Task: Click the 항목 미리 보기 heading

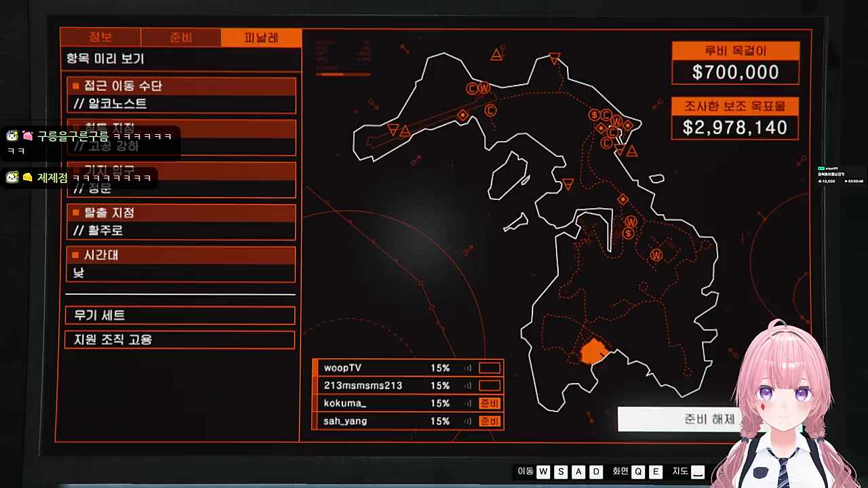Action: [105, 58]
